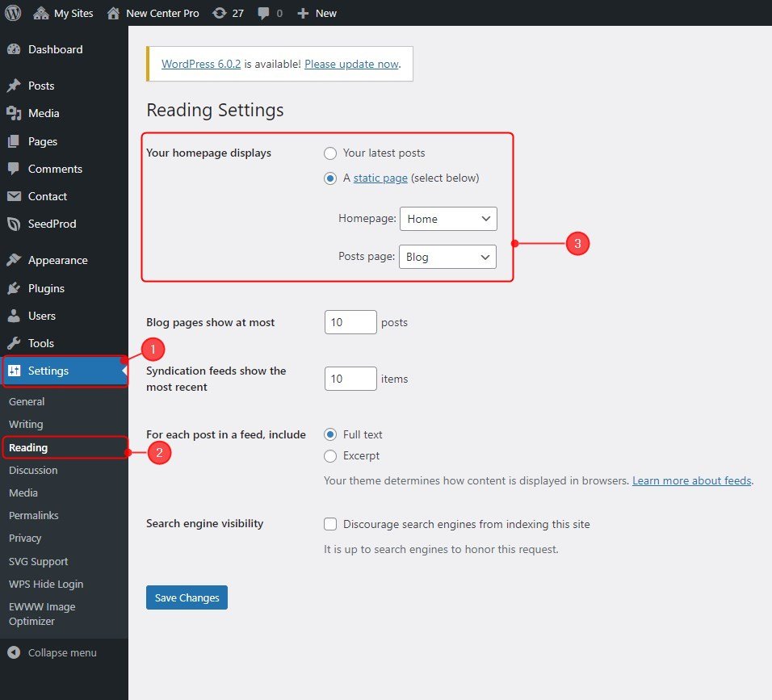772x700 pixels.
Task: Open the Reading settings submenu item
Action: (28, 447)
